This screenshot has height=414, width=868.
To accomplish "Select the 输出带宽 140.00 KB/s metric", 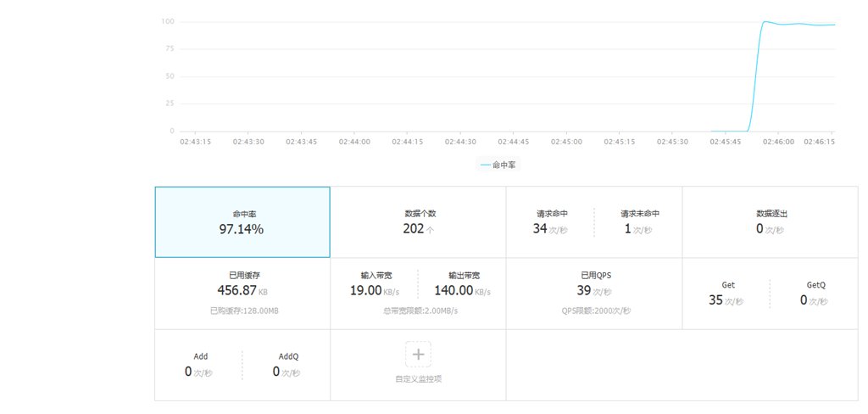I will coord(464,283).
